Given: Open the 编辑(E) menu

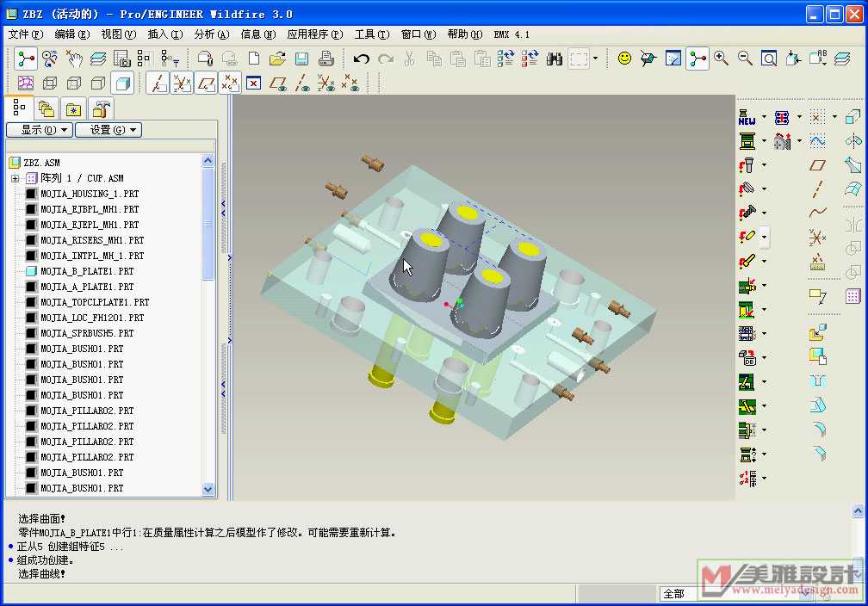Looking at the screenshot, I should pyautogui.click(x=72, y=34).
